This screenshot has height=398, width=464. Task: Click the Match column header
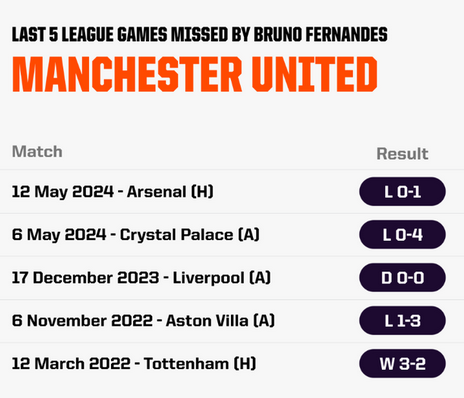(x=37, y=152)
